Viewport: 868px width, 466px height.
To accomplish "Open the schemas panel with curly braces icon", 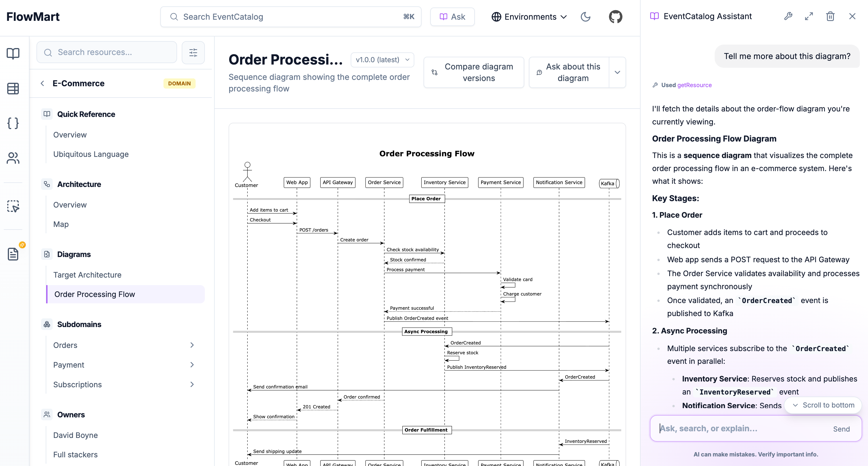I will click(x=13, y=123).
